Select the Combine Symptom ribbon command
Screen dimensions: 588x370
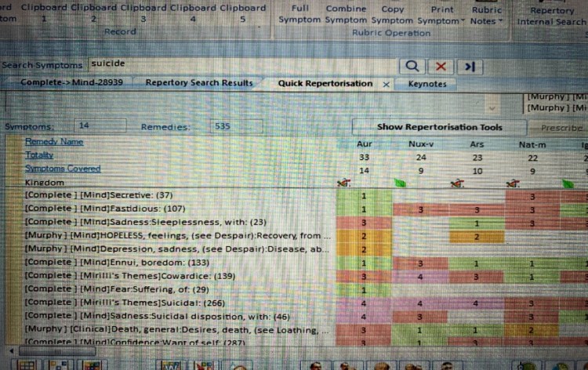pos(346,14)
